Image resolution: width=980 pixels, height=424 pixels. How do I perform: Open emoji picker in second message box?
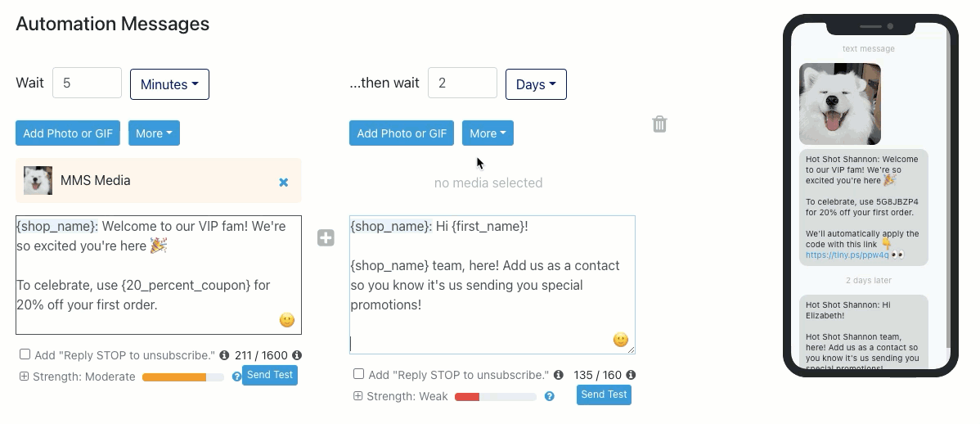pyautogui.click(x=621, y=340)
